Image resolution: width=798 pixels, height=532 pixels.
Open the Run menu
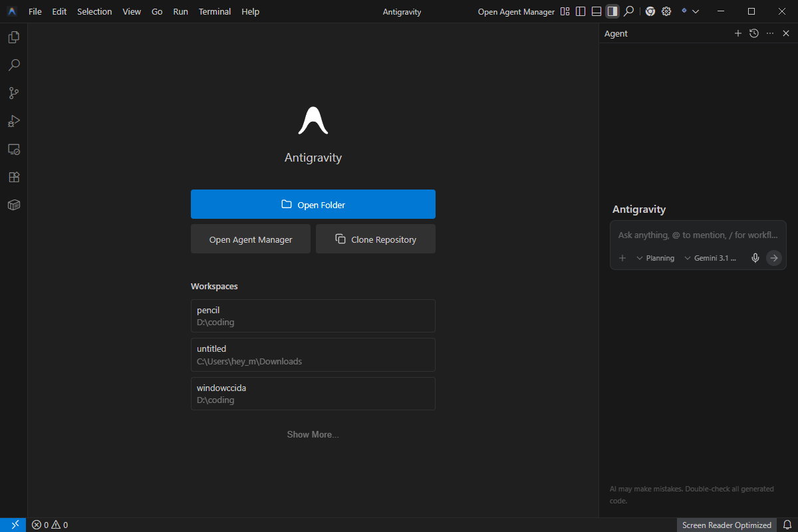click(x=180, y=11)
